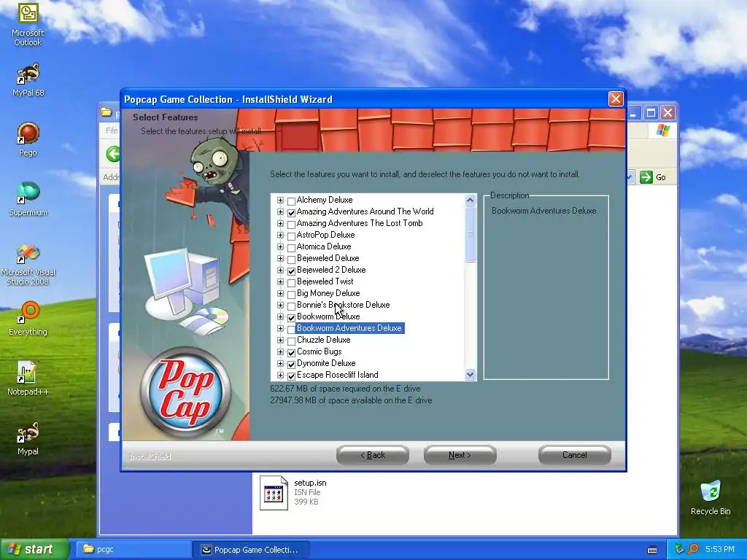Expand the Escape Rosecliff Island node

tap(280, 375)
